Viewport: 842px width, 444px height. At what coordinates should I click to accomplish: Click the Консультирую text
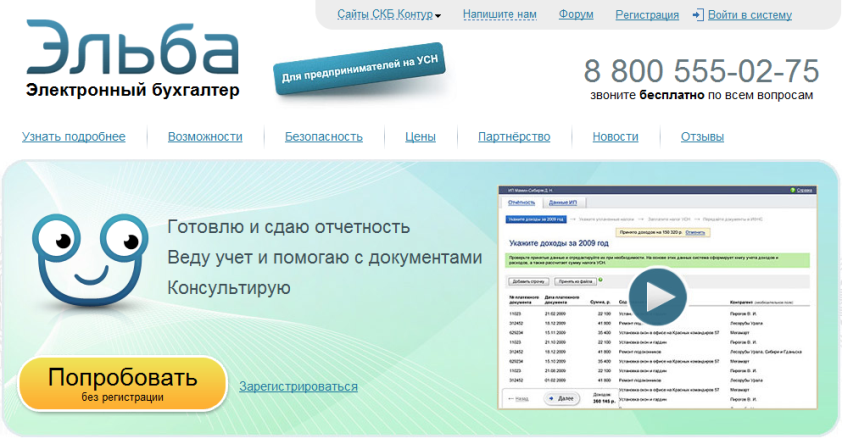(x=229, y=288)
